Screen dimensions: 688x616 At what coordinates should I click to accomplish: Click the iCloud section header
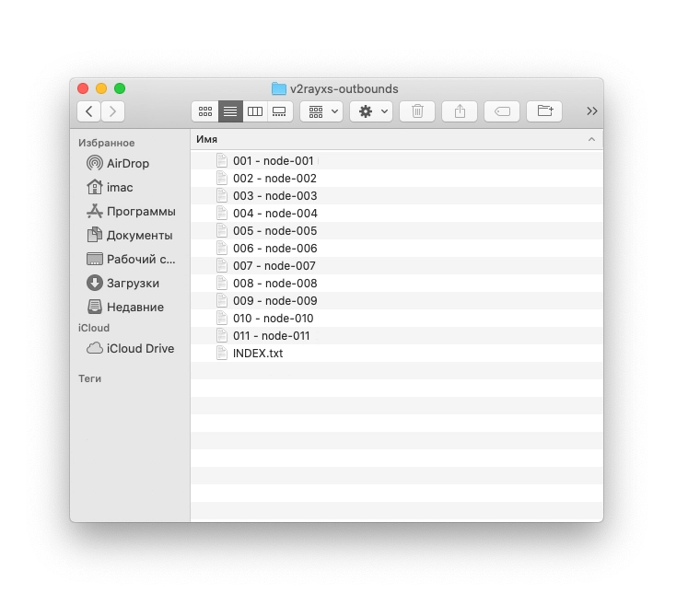(93, 328)
